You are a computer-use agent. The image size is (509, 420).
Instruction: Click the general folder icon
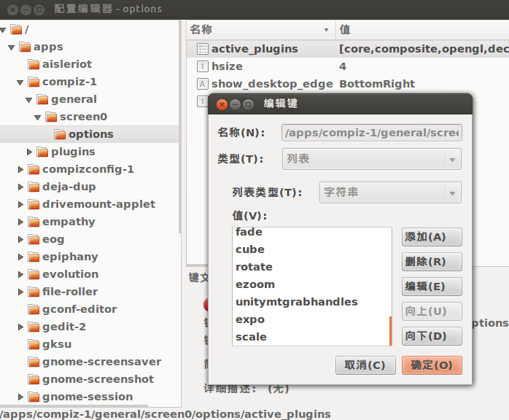[x=42, y=99]
